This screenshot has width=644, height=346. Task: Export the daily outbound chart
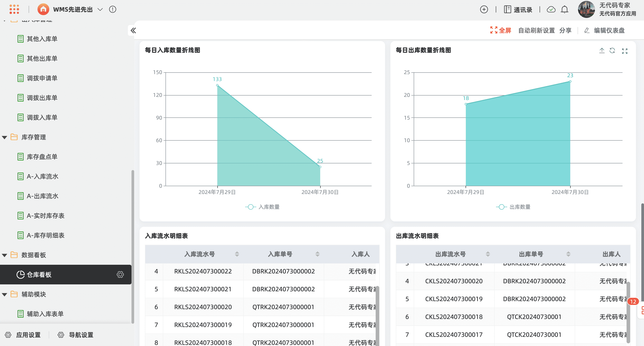(602, 51)
